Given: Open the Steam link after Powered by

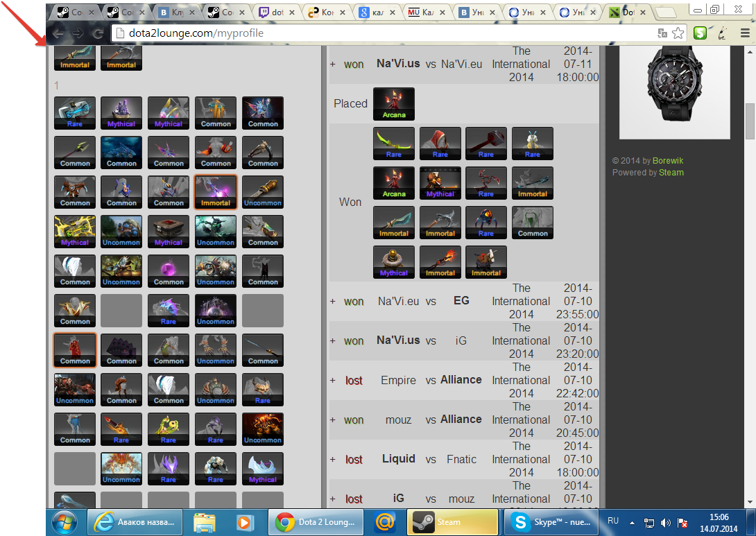Looking at the screenshot, I should click(x=671, y=173).
